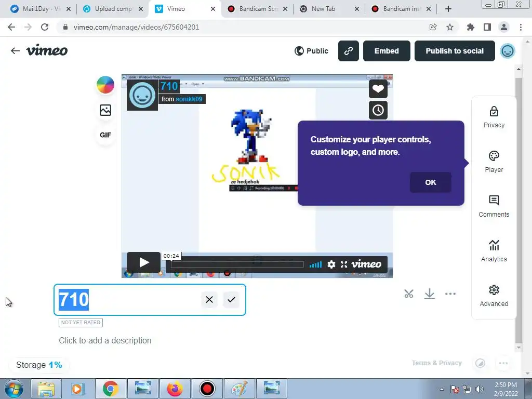
Task: Click the NOT YET RATED badge
Action: 81,322
